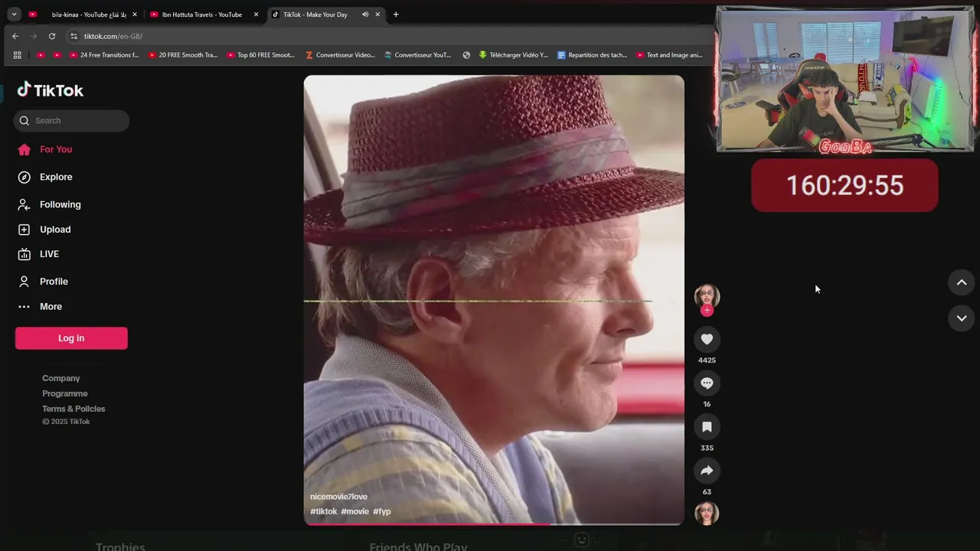The image size is (980, 551).
Task: Open the tab search dropdown
Action: pos(14,15)
